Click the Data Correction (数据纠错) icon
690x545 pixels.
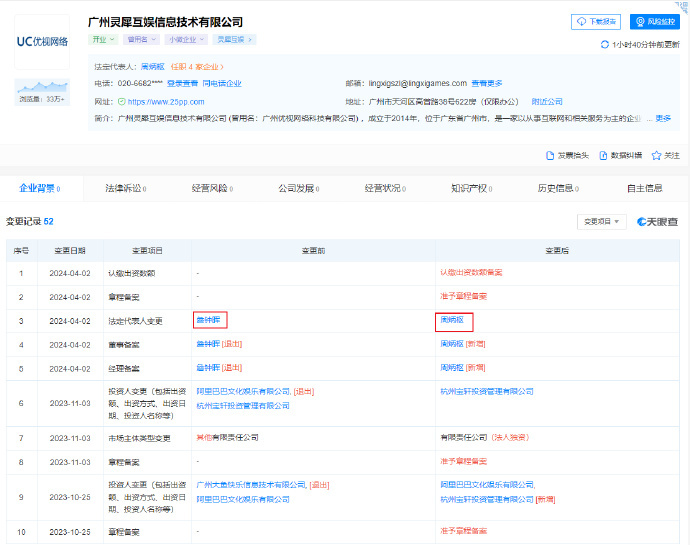coord(603,155)
